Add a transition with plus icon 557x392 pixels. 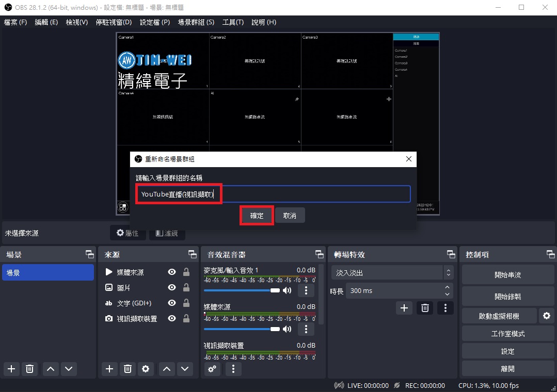click(x=404, y=308)
